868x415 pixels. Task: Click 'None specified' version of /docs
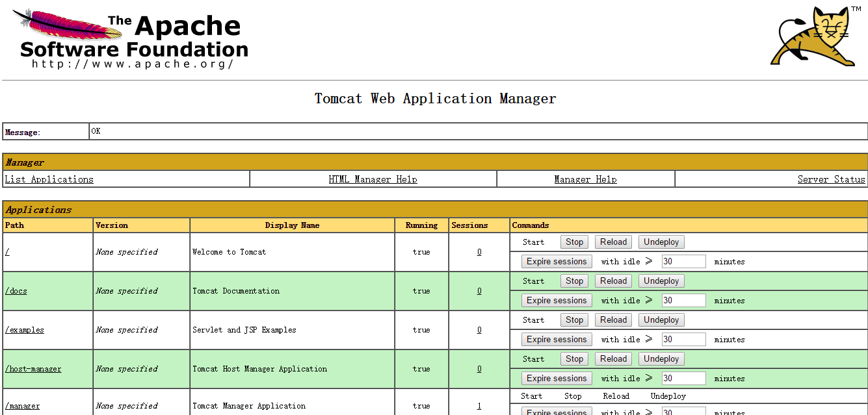coord(127,291)
